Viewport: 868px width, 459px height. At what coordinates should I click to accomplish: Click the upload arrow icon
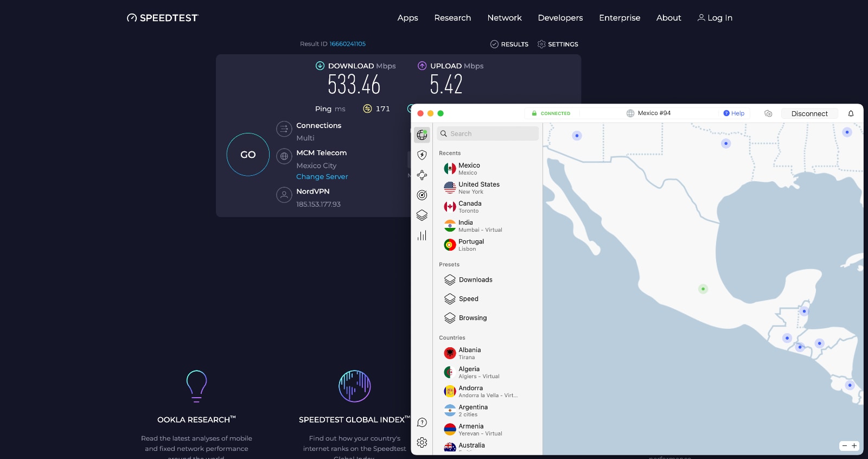tap(422, 66)
